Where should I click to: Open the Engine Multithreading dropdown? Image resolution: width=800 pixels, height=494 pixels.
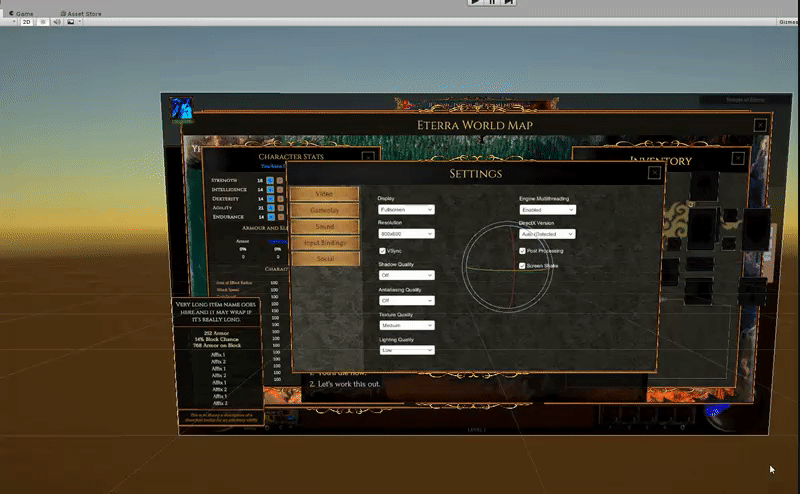[547, 210]
